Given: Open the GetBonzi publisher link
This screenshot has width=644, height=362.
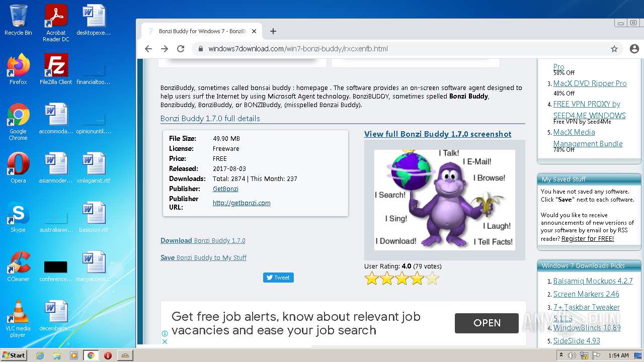Looking at the screenshot, I should pos(225,189).
